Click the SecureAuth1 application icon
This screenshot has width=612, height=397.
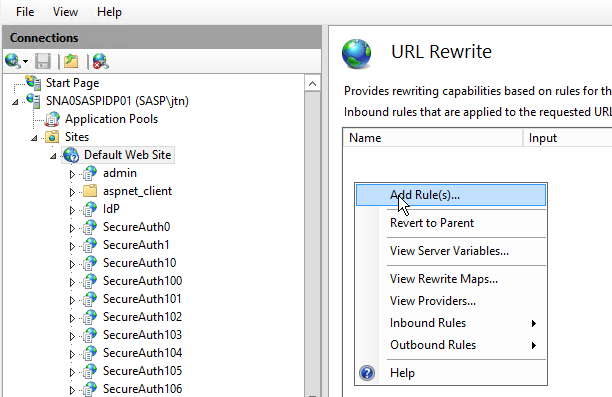pos(90,245)
